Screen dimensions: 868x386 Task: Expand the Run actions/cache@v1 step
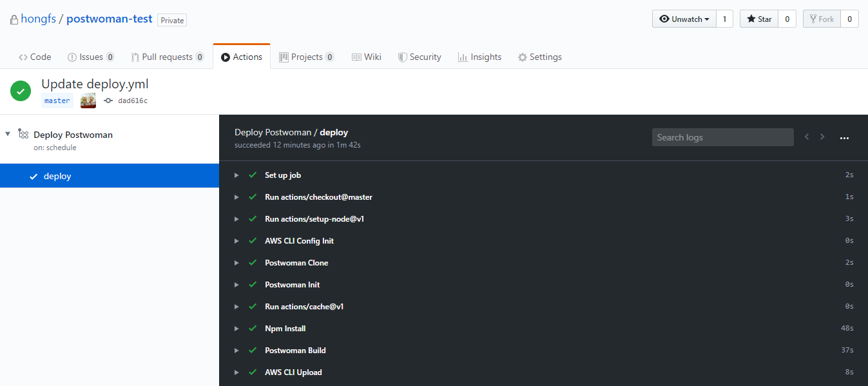click(x=236, y=307)
